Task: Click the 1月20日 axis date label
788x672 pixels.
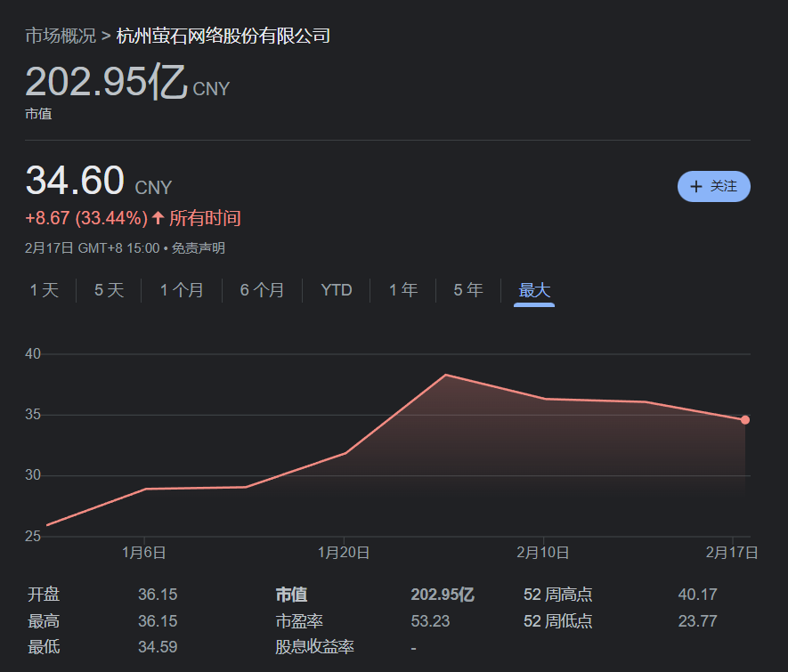Action: (x=344, y=553)
